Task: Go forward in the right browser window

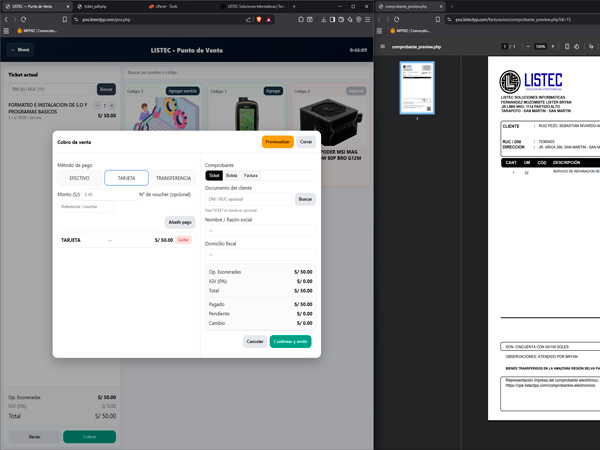Action: [x=388, y=19]
